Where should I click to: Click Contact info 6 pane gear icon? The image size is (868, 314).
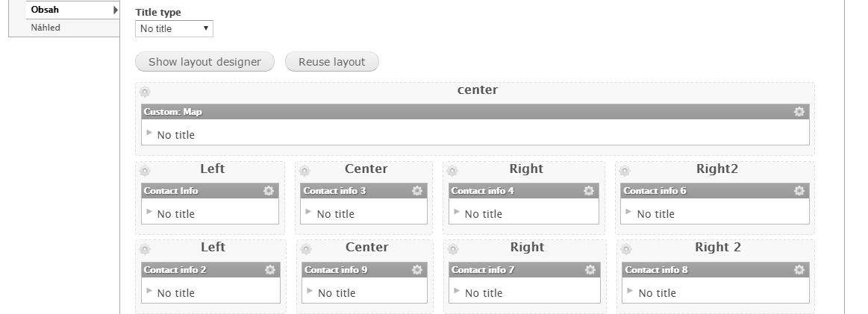point(799,191)
